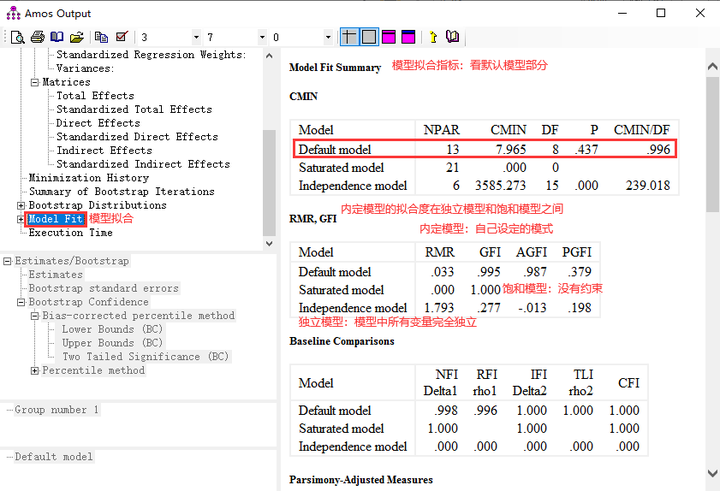Toggle the table border toolbar button
Screen dimensions: 720x491
click(369, 37)
